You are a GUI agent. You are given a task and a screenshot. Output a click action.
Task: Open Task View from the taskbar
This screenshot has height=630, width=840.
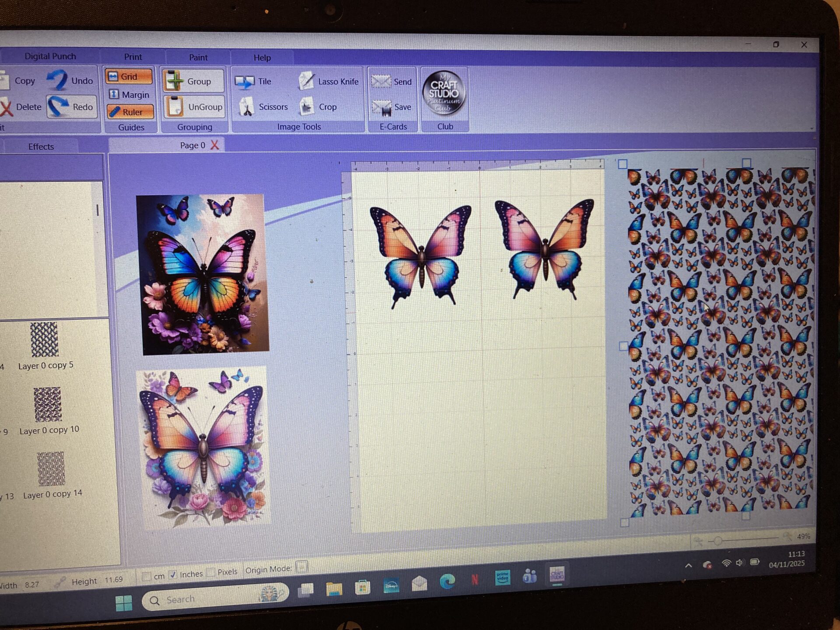tap(305, 591)
